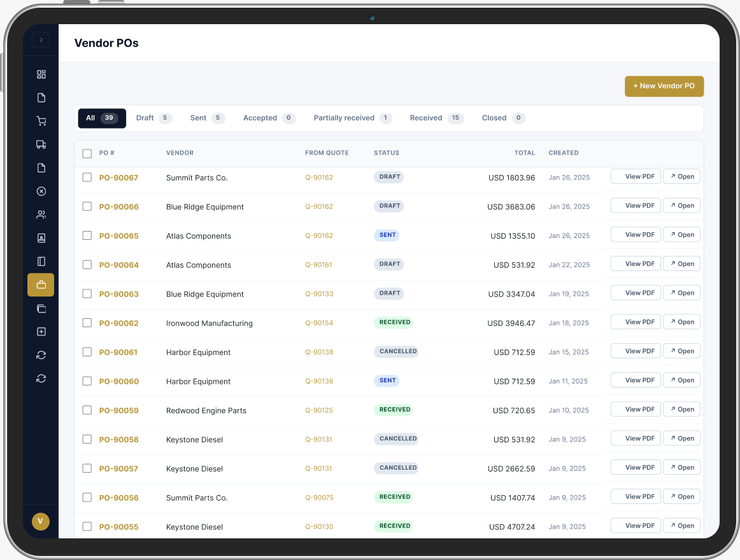740x560 pixels.
Task: Open the delivery truck icon in sidebar
Action: pyautogui.click(x=41, y=144)
